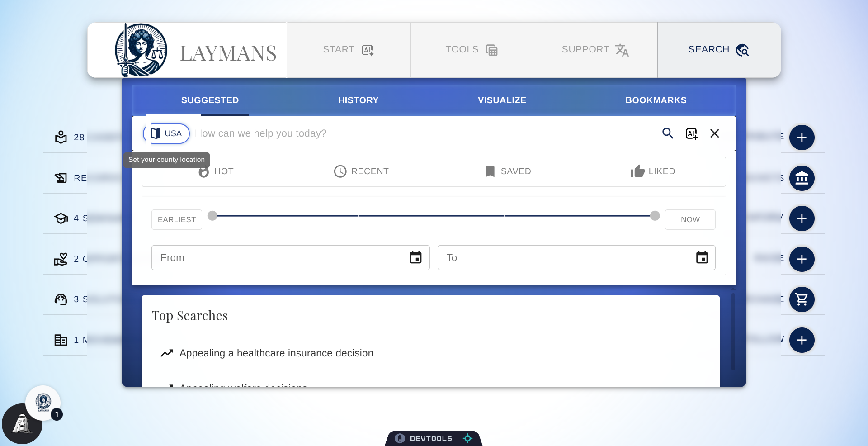Click the plus button above the shopping cart
Viewport: 868px width, 446px height.
pos(802,259)
